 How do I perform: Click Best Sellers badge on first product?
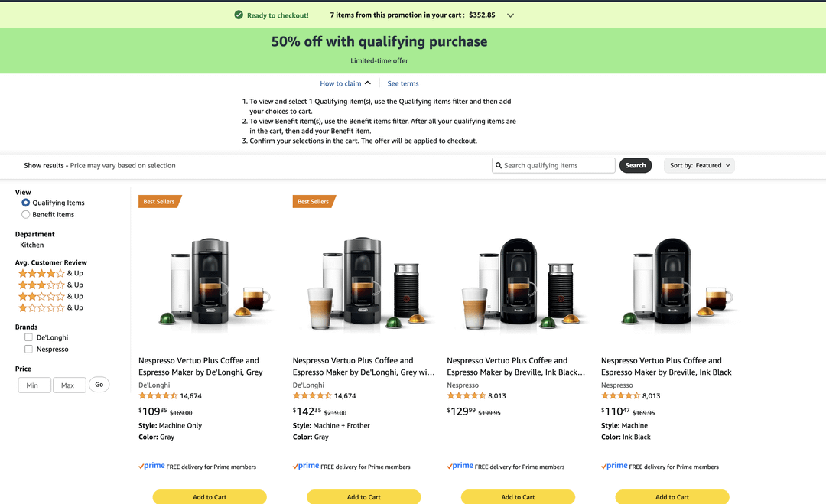click(x=160, y=202)
